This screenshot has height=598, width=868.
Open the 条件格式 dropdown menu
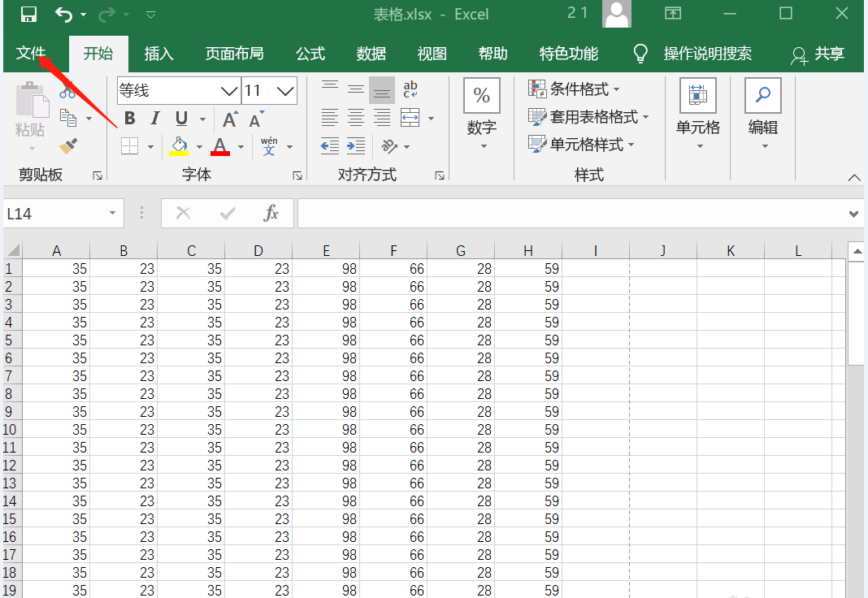point(575,89)
